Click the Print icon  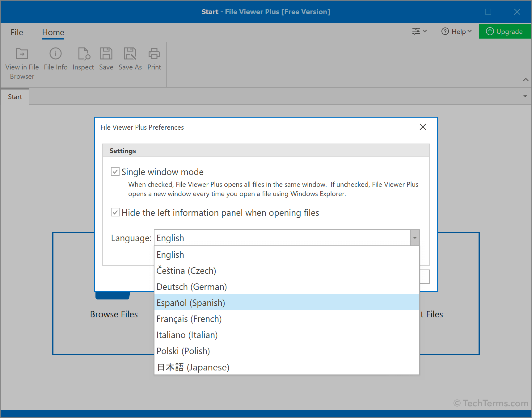[x=154, y=54]
